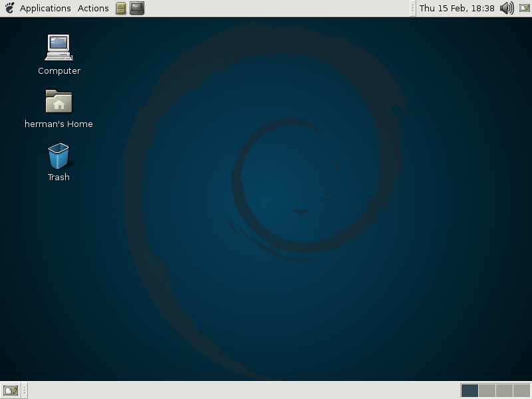This screenshot has height=399, width=532.
Task: Expand the Applications menu
Action: (45, 9)
